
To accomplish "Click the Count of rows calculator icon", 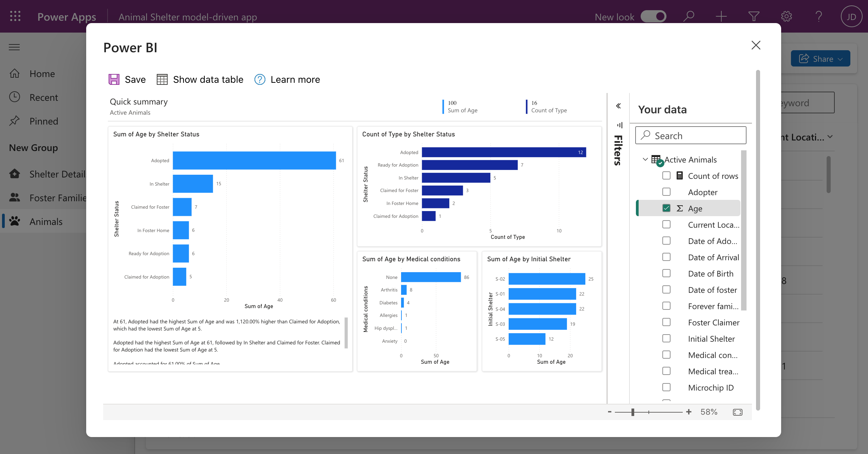I will (679, 176).
